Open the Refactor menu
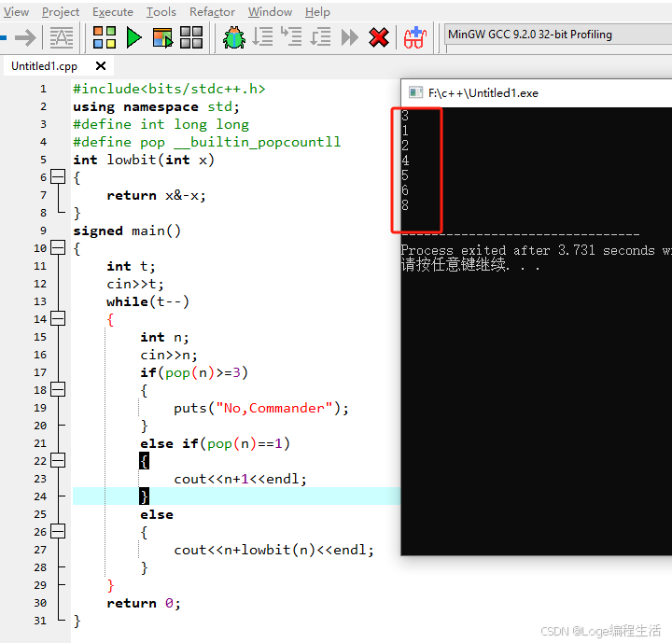The image size is (672, 643). 212,12
